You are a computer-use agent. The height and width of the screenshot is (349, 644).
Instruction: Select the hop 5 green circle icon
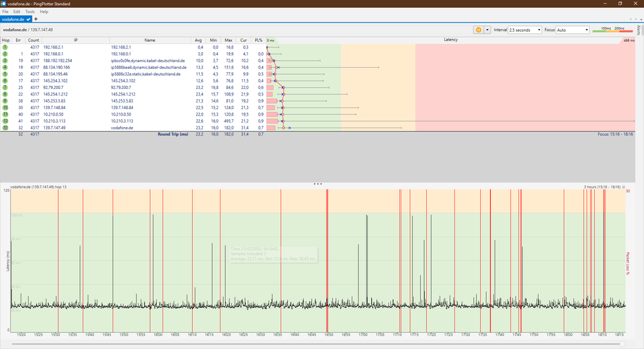[x=5, y=74]
